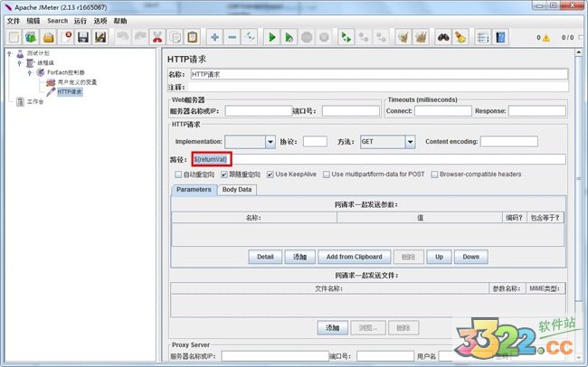Click the 文件名称 column header
Screen dimensions: 588x367
[x=329, y=288]
